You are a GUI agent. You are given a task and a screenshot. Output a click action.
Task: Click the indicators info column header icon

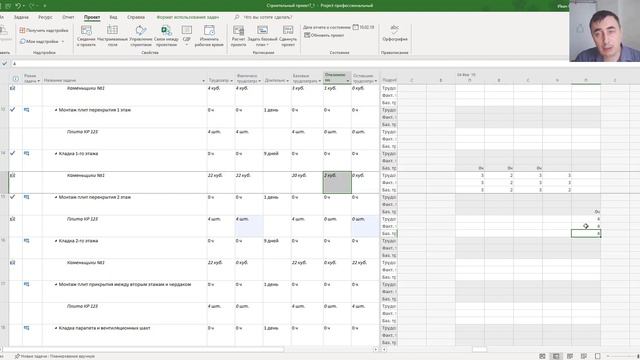tap(16, 79)
